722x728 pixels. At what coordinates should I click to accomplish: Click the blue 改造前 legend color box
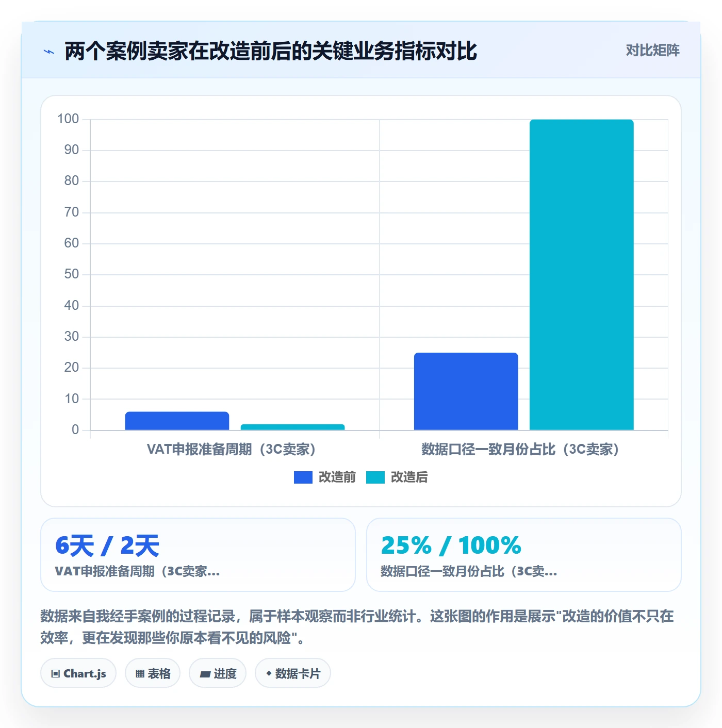point(303,477)
